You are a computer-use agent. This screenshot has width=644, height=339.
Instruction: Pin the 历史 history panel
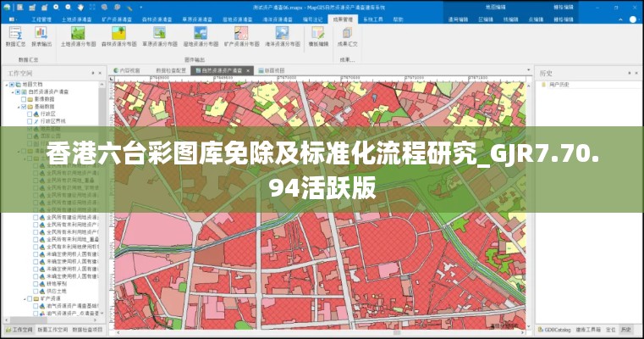pos(630,73)
